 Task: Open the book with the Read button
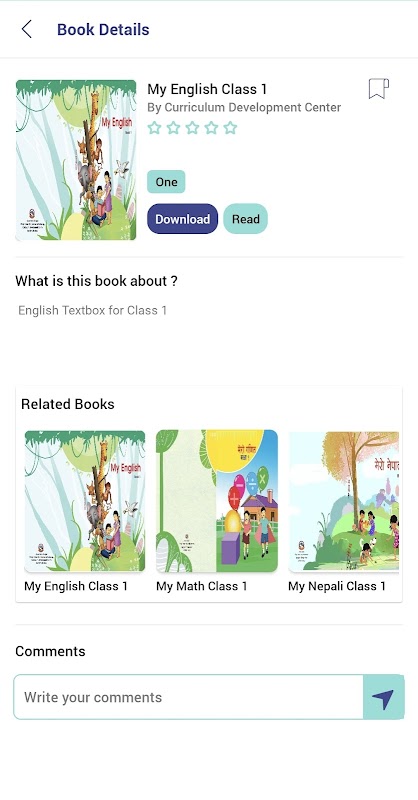[245, 219]
